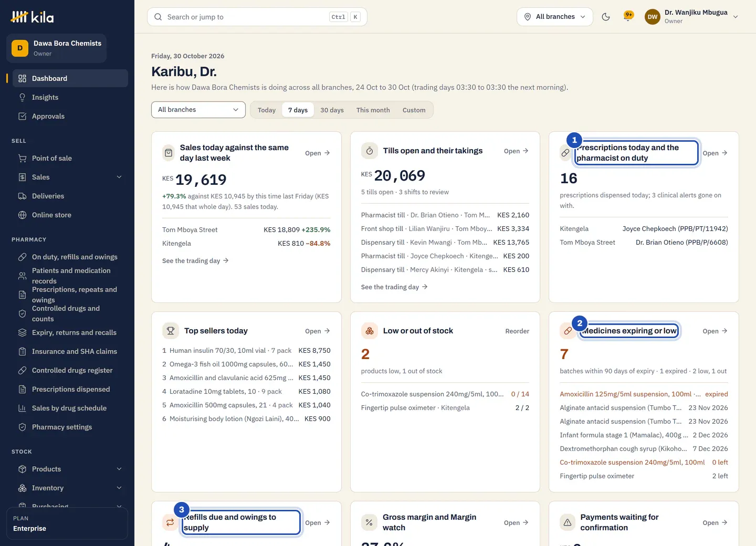
Task: Switch to the 30 days range
Action: point(332,110)
